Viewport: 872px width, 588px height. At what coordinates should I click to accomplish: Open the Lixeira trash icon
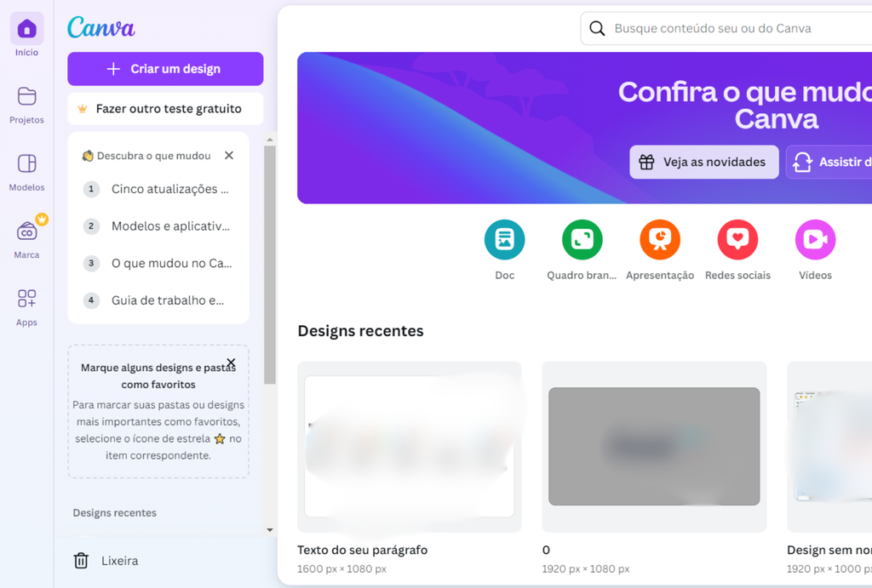click(81, 560)
